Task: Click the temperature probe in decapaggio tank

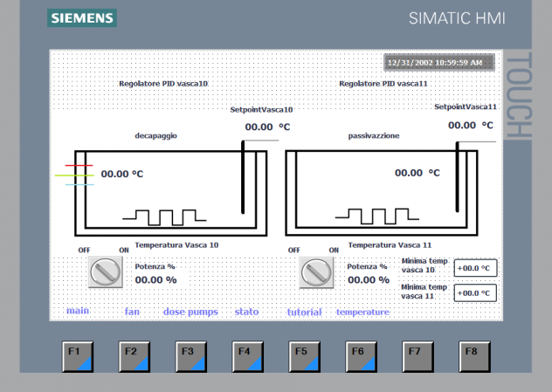Action: pos(243,177)
